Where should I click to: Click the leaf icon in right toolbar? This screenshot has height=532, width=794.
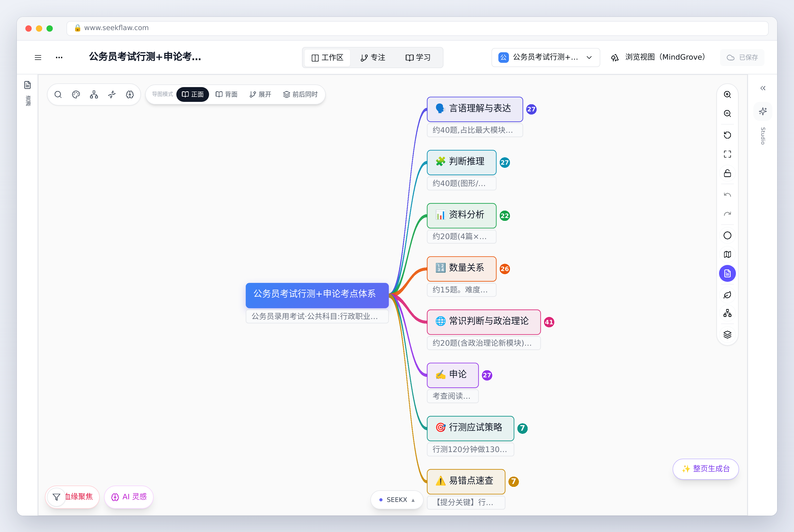(x=727, y=295)
